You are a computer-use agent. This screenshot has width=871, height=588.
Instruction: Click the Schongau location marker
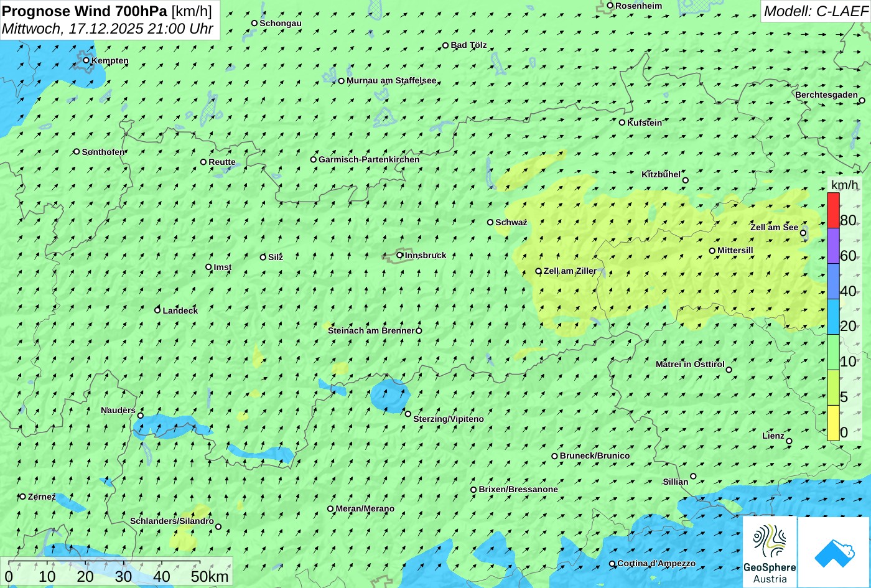point(254,23)
